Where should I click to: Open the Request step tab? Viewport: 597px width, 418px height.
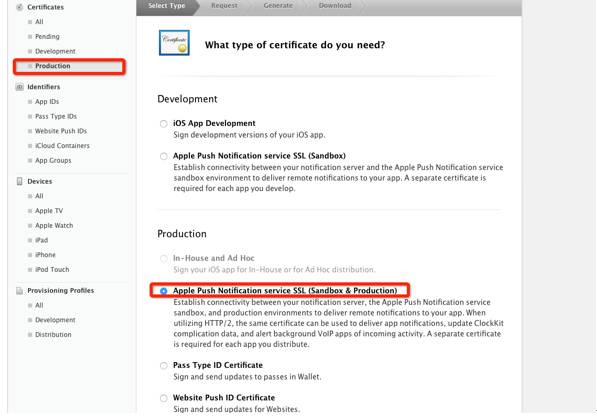(224, 6)
